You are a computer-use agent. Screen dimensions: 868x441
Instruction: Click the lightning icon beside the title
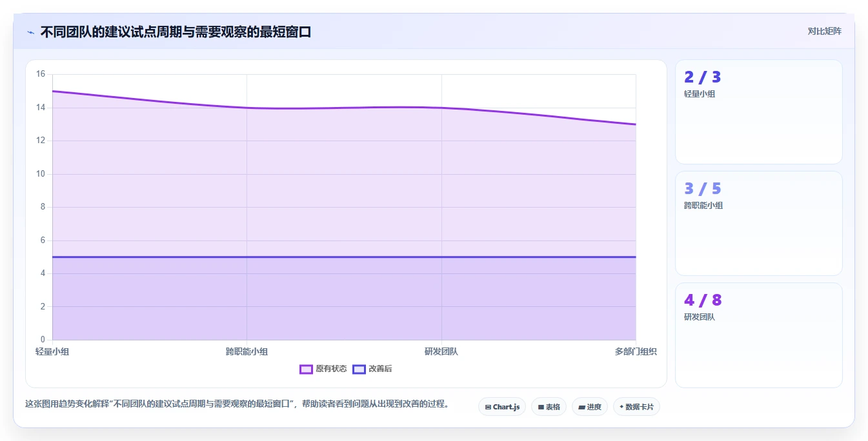pos(30,32)
